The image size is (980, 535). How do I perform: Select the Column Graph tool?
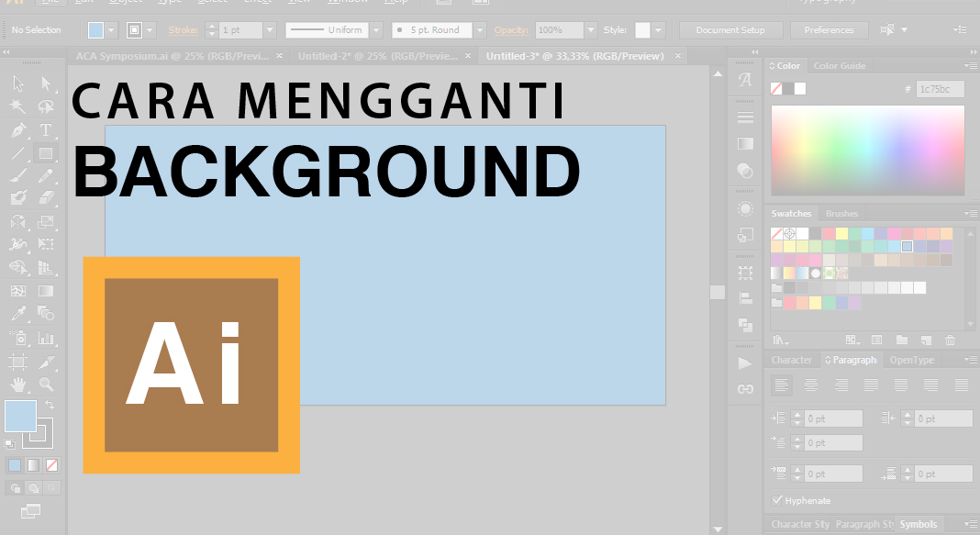point(46,338)
